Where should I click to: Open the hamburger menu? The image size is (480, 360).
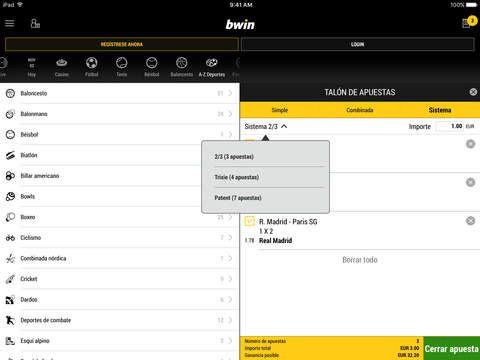10,23
